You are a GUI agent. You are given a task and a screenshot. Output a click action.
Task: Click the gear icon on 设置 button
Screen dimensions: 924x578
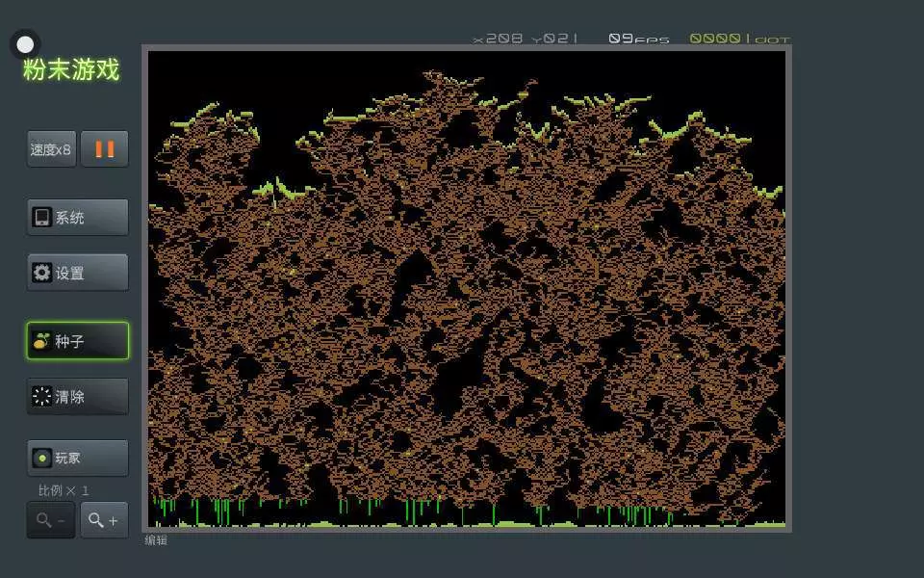[x=41, y=273]
